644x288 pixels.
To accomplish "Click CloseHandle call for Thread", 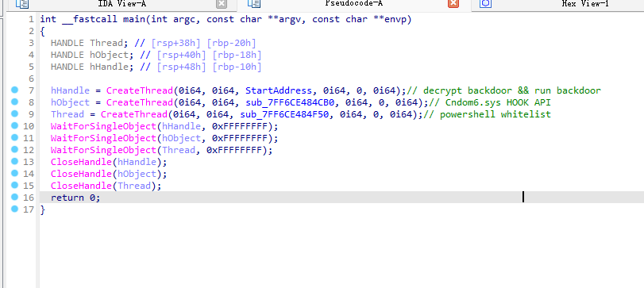I will (81, 186).
